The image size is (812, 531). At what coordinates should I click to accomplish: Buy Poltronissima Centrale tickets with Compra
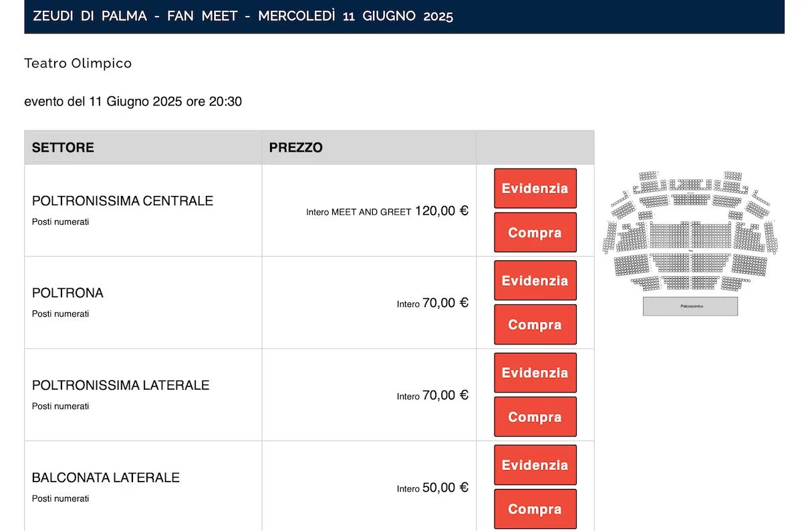[x=535, y=233]
